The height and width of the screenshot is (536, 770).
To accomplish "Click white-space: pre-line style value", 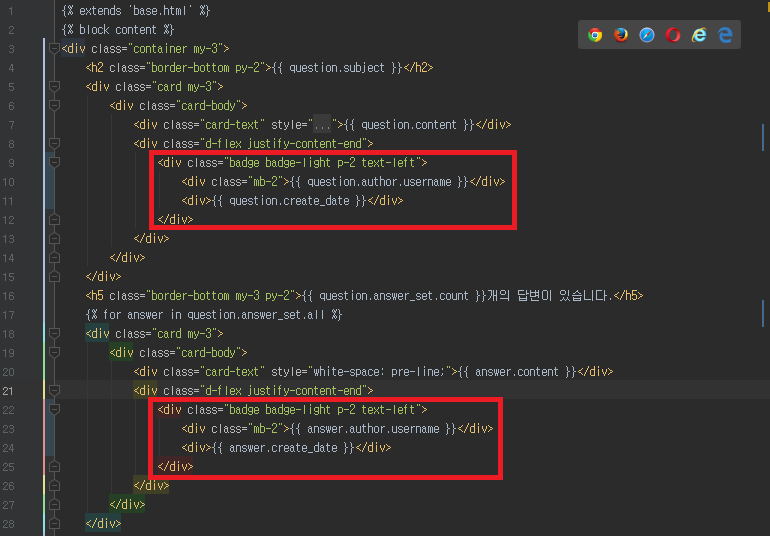I will 379,372.
